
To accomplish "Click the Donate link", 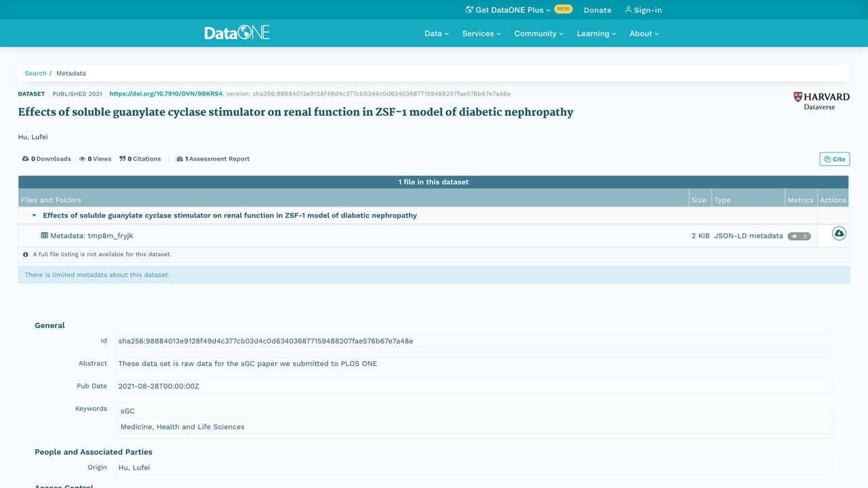I will click(597, 10).
